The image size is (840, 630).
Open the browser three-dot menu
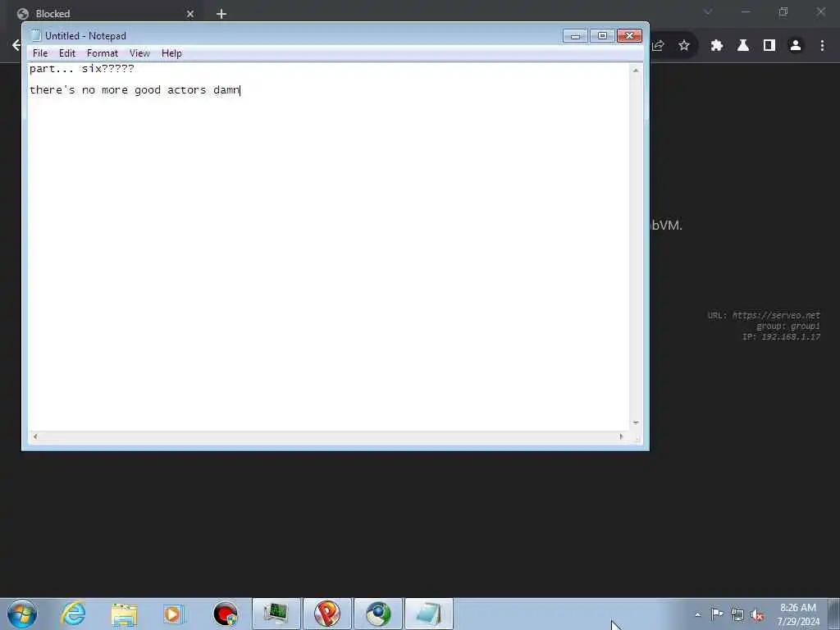pyautogui.click(x=822, y=46)
